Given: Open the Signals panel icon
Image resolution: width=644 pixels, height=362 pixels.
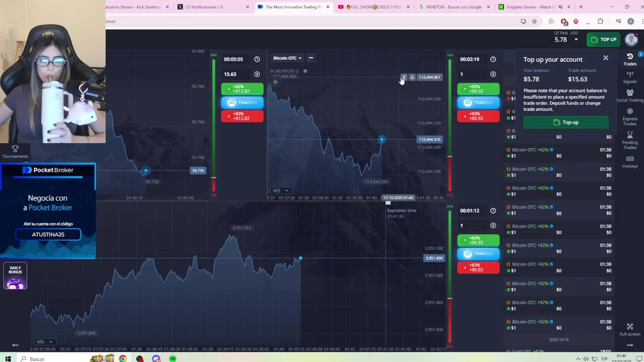Looking at the screenshot, I should [630, 77].
